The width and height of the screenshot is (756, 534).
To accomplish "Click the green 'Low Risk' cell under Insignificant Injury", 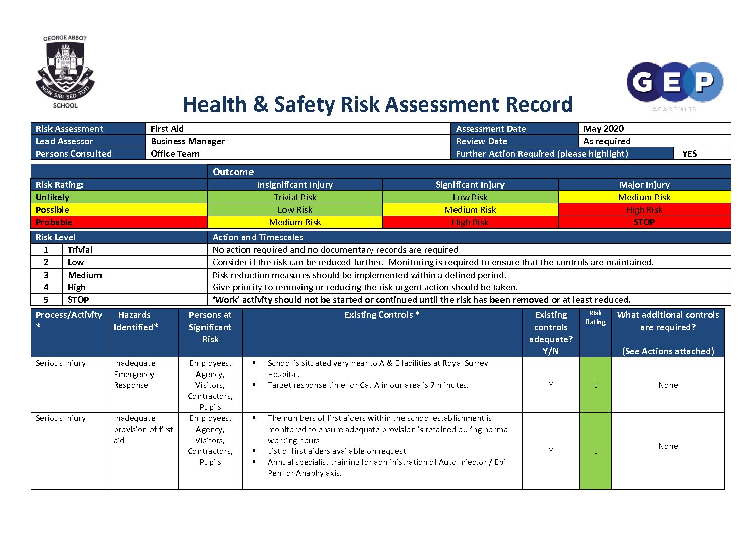I will [295, 210].
